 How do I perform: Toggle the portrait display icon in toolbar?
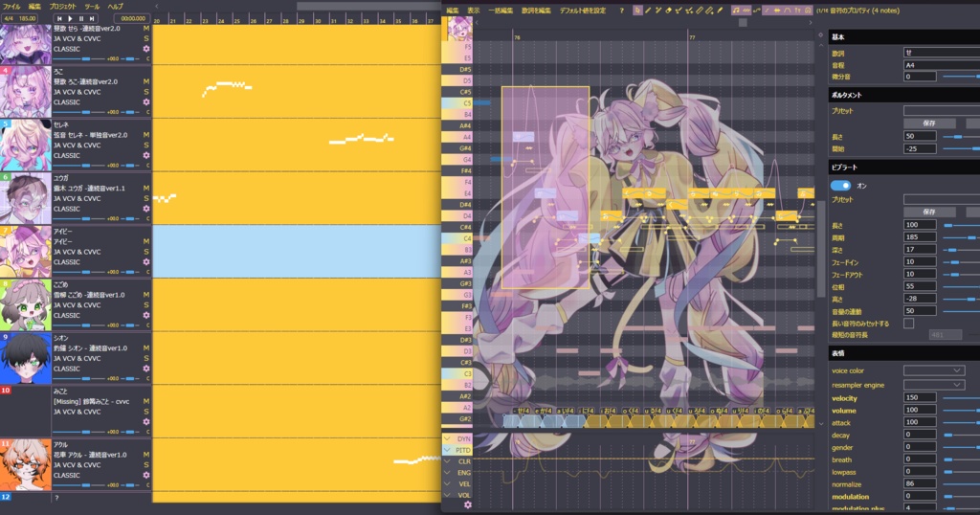(x=808, y=10)
